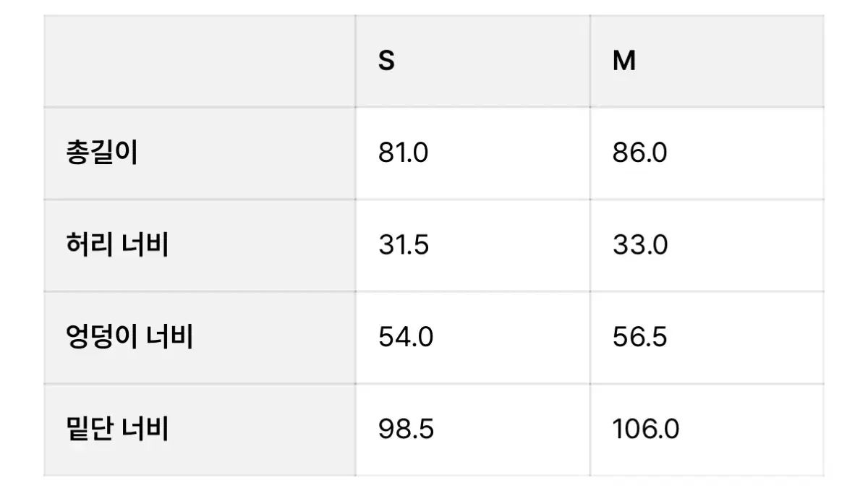The height and width of the screenshot is (496, 868).
Task: Click the 33.0 waist width value
Action: pos(639,245)
